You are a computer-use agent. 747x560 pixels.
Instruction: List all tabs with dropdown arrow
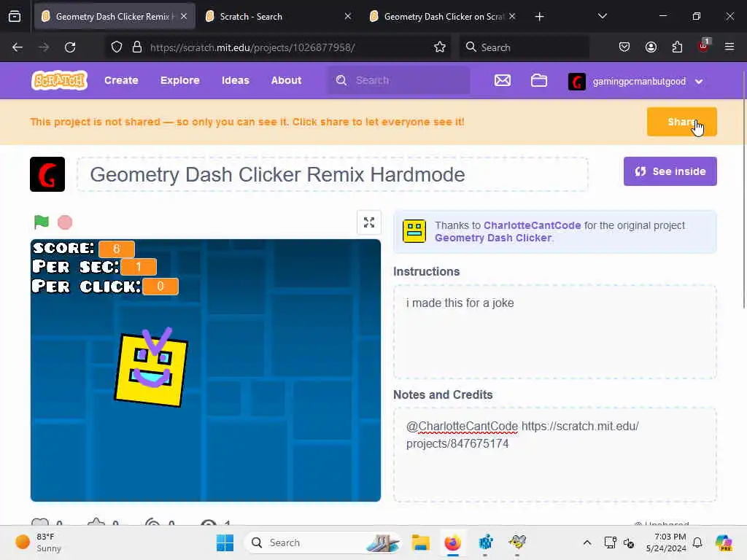[602, 16]
